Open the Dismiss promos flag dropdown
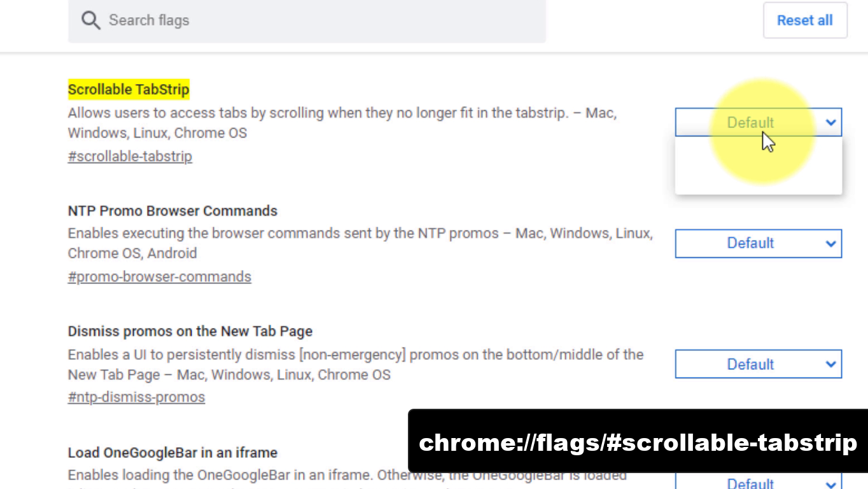 (x=758, y=364)
